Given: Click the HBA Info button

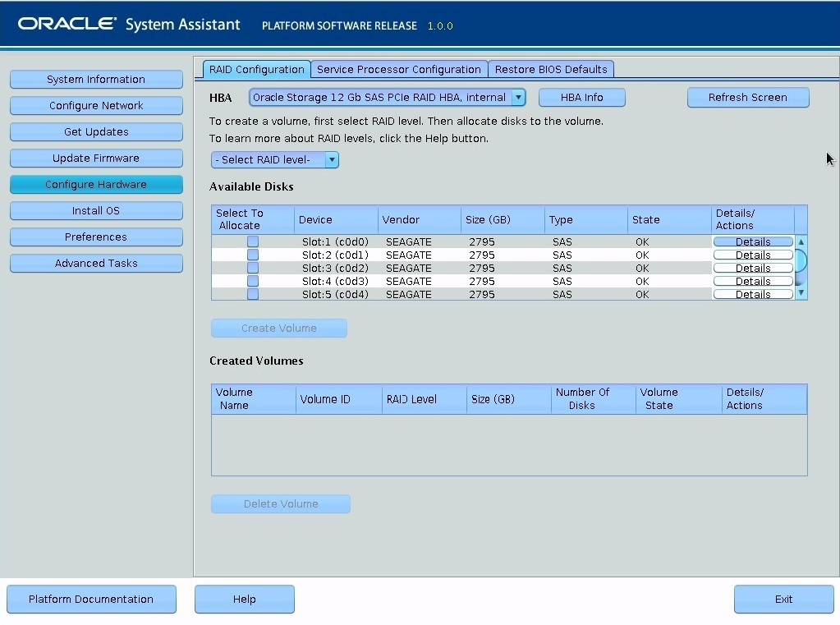Looking at the screenshot, I should [581, 97].
